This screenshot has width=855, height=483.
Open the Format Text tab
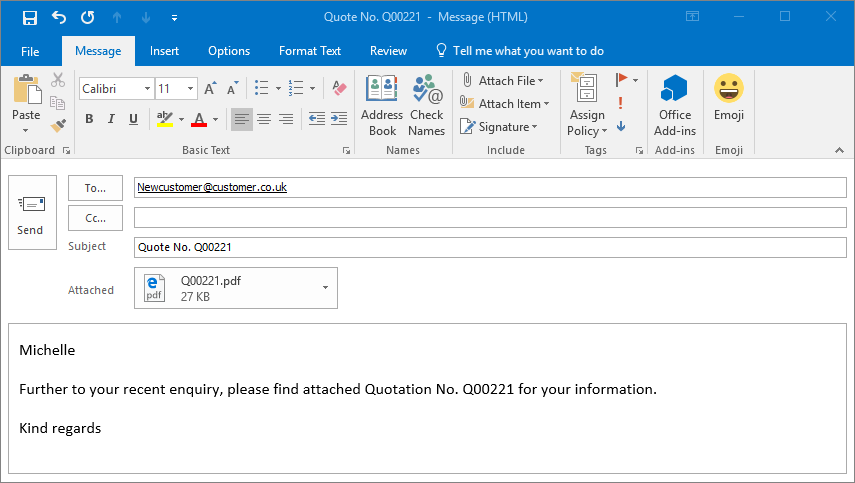coord(310,51)
